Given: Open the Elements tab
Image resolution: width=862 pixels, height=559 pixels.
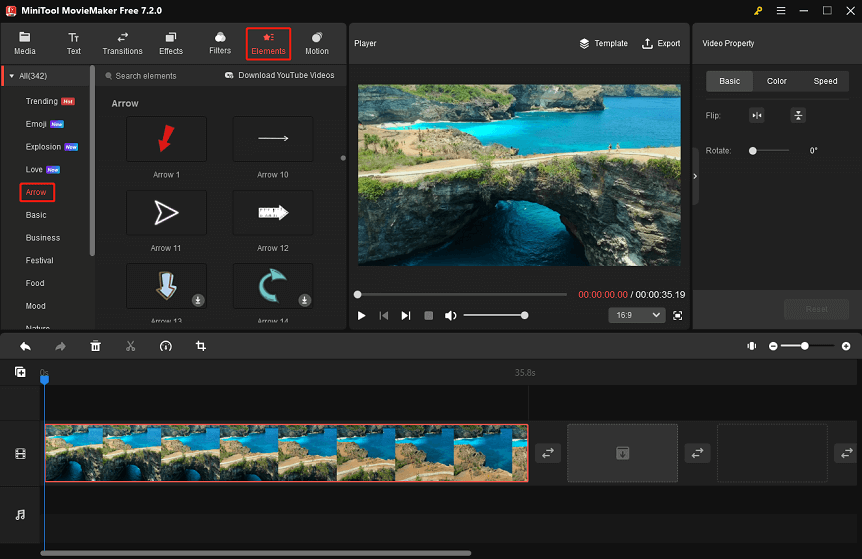Looking at the screenshot, I should tap(268, 43).
